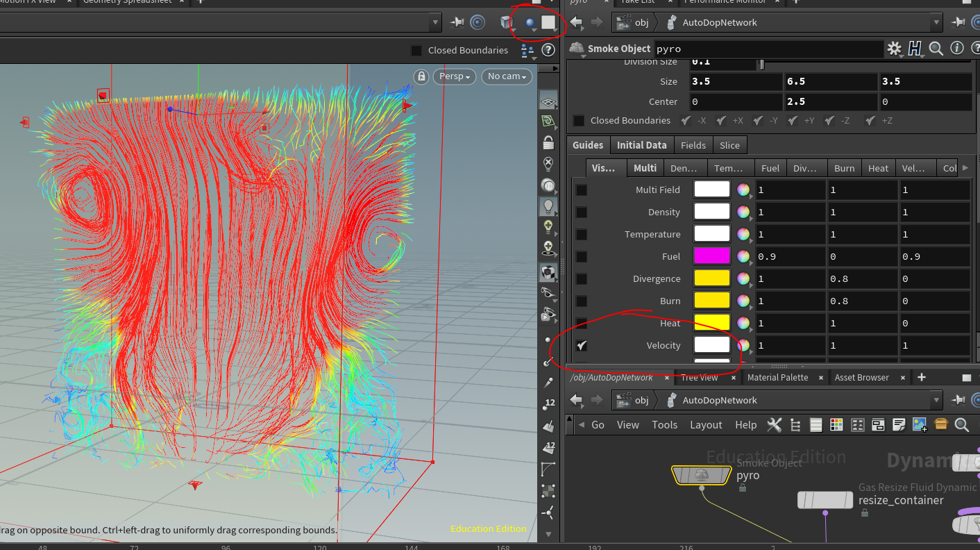Click the pyro node name input field
This screenshot has width=980, height=550.
pyautogui.click(x=768, y=49)
